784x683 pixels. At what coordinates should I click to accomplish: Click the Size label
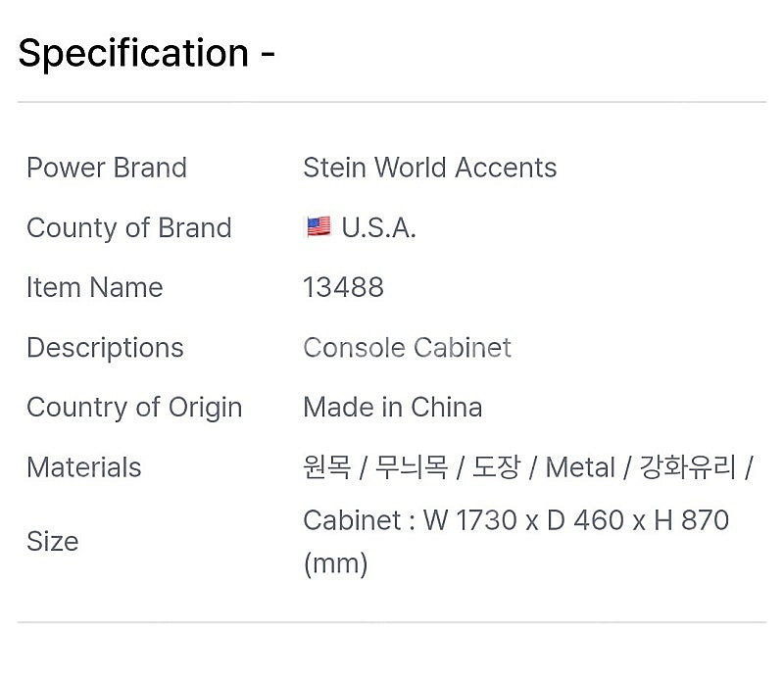(x=53, y=541)
